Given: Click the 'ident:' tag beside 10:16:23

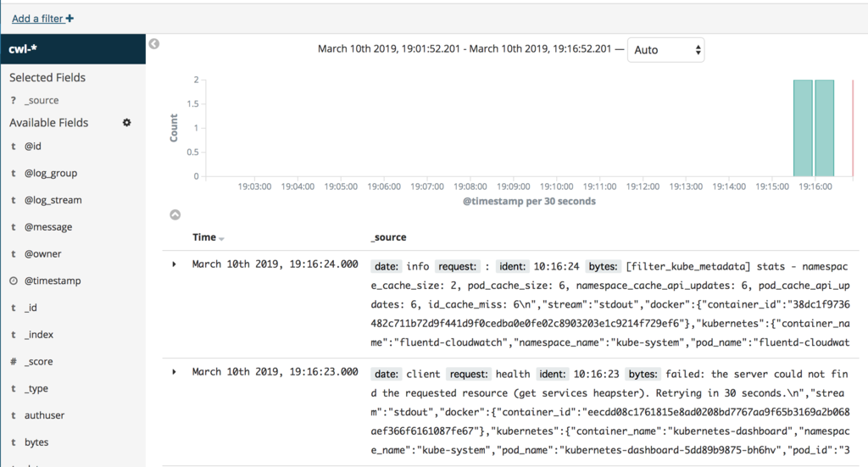Looking at the screenshot, I should pos(553,374).
